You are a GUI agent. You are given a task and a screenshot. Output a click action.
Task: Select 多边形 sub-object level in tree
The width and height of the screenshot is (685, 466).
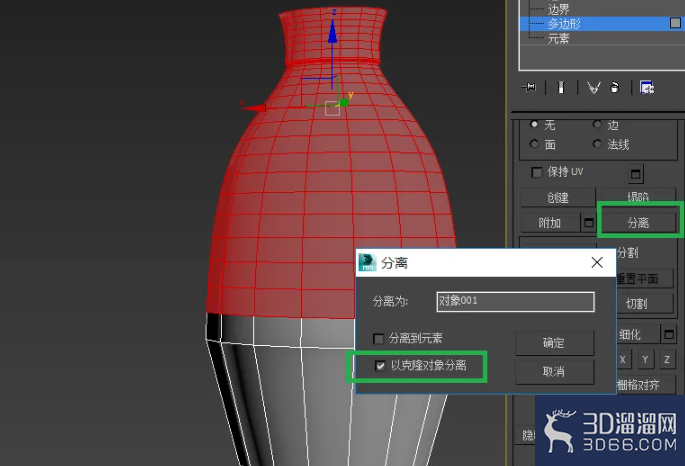pos(564,23)
